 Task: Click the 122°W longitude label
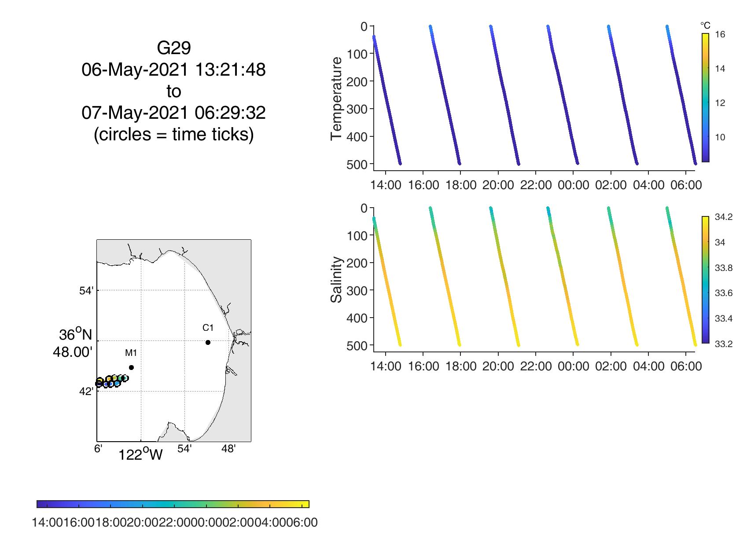[141, 455]
